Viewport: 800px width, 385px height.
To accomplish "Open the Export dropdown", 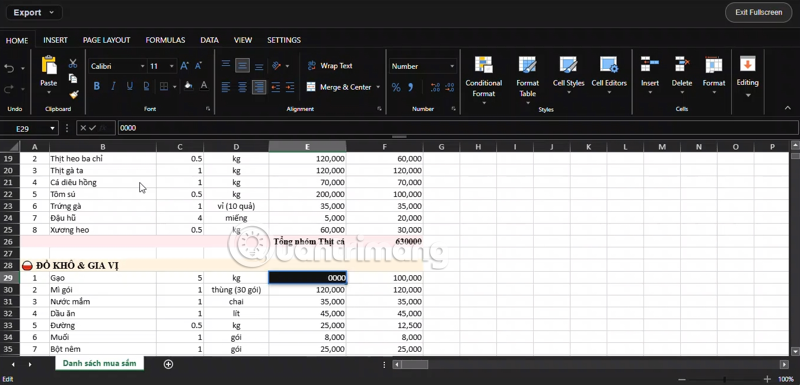I will point(34,13).
